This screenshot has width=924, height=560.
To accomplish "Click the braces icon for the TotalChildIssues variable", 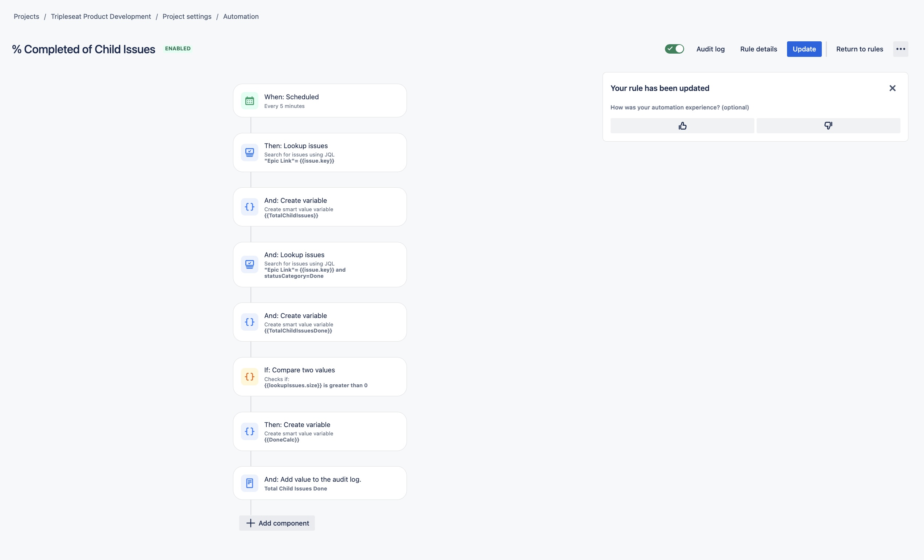I will pyautogui.click(x=249, y=207).
